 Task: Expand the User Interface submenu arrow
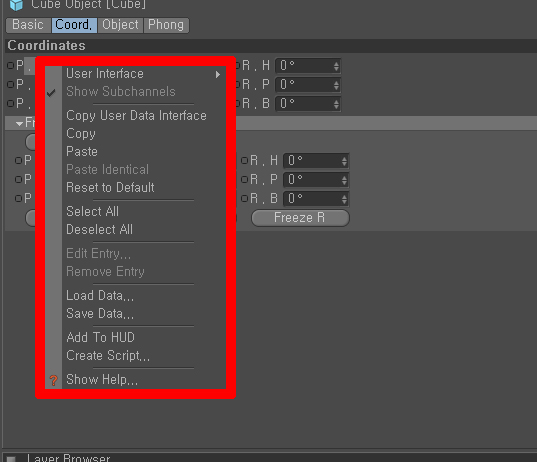(x=218, y=74)
